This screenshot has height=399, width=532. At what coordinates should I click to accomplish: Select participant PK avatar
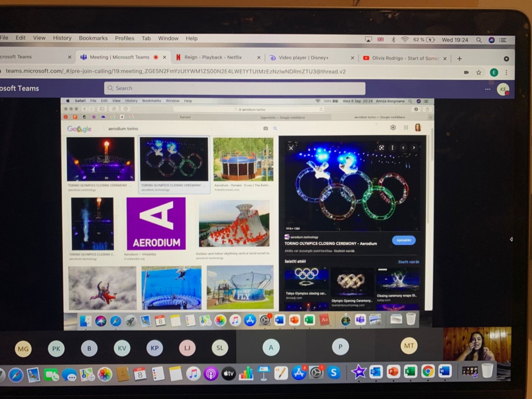click(x=56, y=348)
